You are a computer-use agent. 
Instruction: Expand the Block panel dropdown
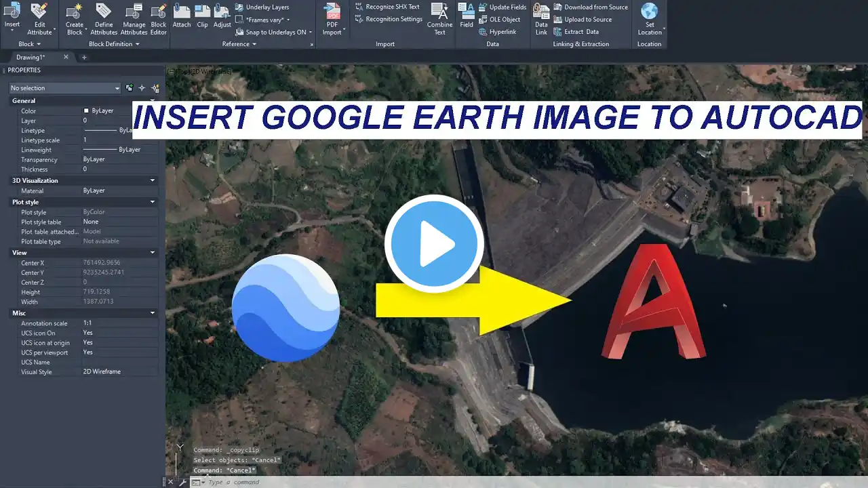tap(29, 44)
